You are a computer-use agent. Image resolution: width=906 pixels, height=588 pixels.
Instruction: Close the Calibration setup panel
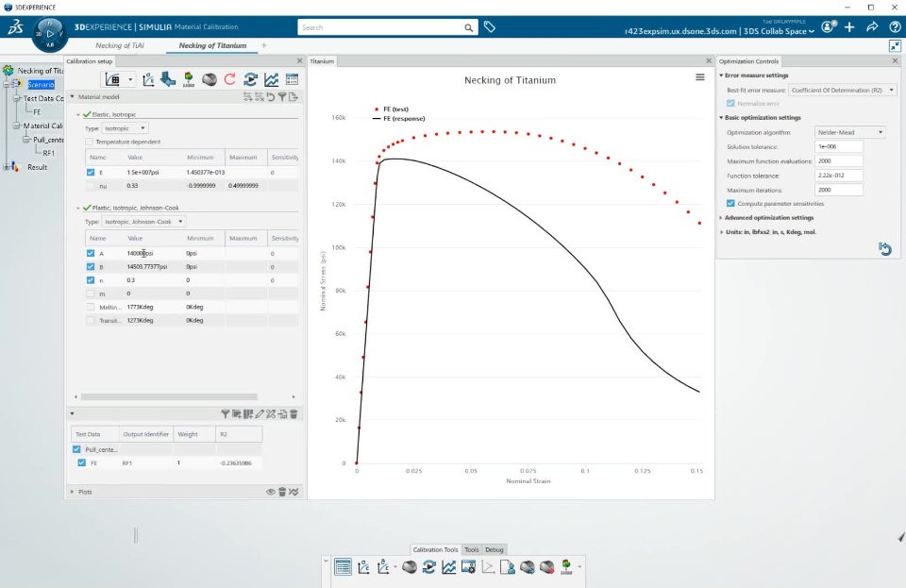coord(299,60)
